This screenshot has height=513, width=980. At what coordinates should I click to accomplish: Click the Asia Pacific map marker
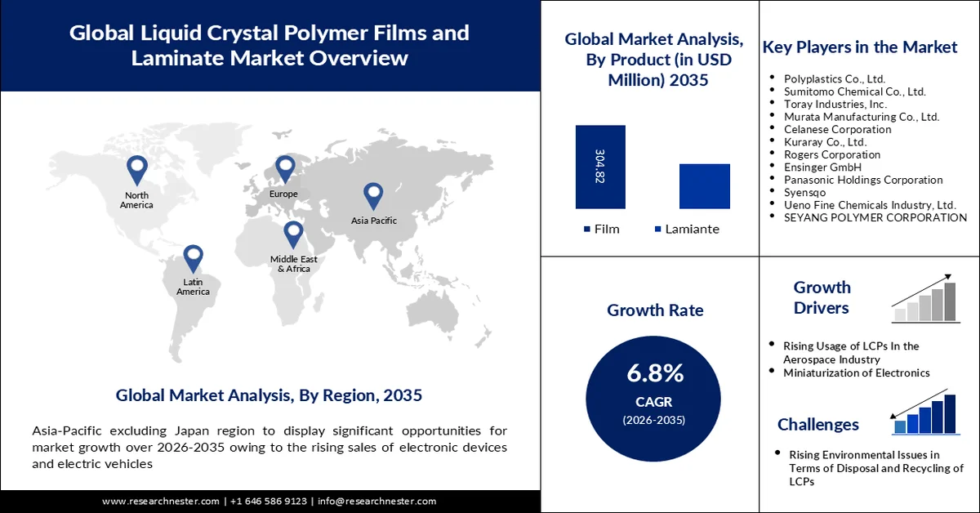click(x=372, y=192)
